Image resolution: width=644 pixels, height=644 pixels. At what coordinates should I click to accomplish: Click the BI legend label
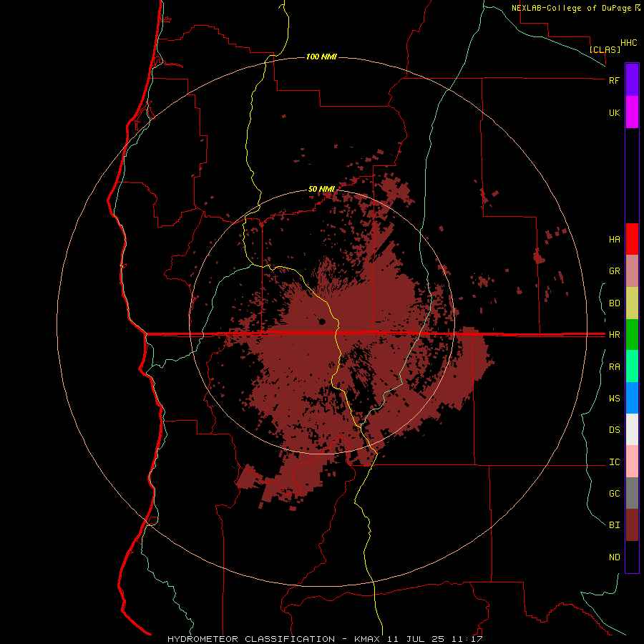point(614,525)
